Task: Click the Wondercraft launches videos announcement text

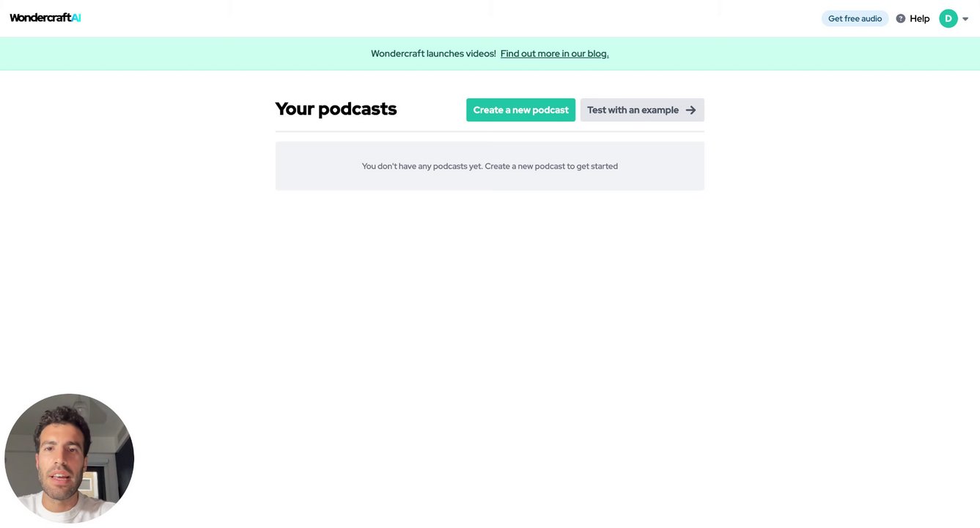Action: 433,54
